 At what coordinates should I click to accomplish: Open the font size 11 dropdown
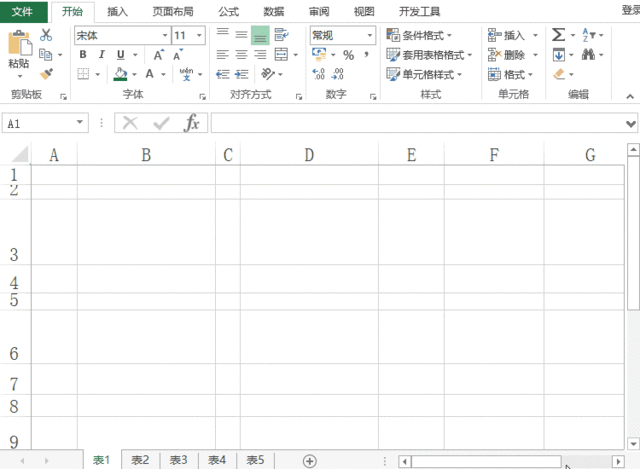(x=199, y=35)
